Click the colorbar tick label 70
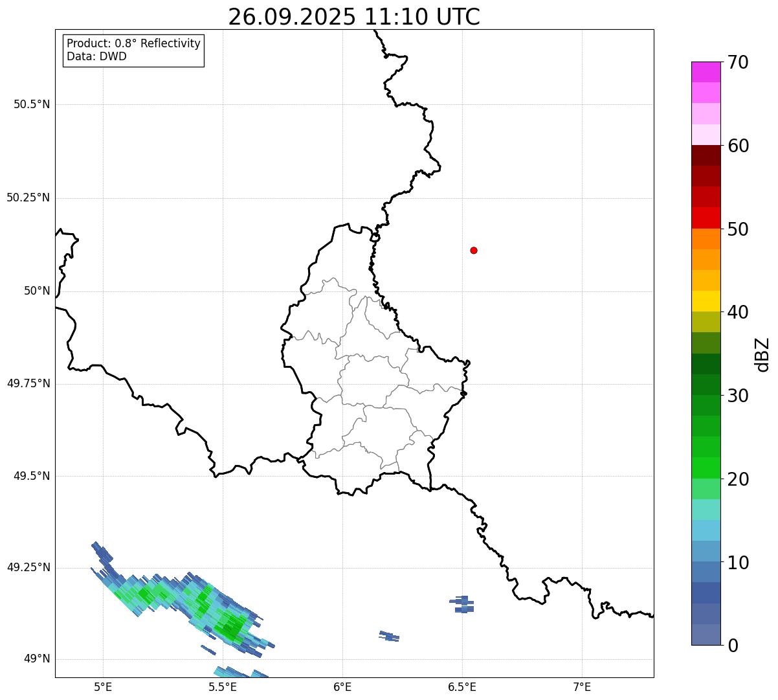 [x=738, y=62]
